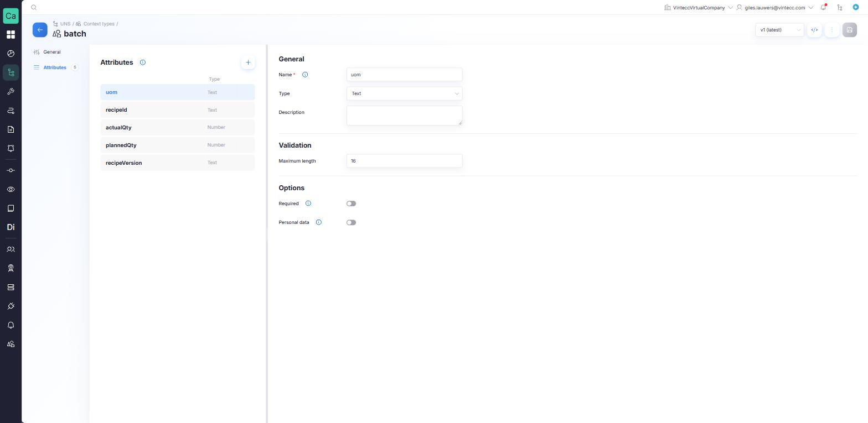Select the uom attribute row
Viewport: 868px width, 423px height.
[178, 92]
